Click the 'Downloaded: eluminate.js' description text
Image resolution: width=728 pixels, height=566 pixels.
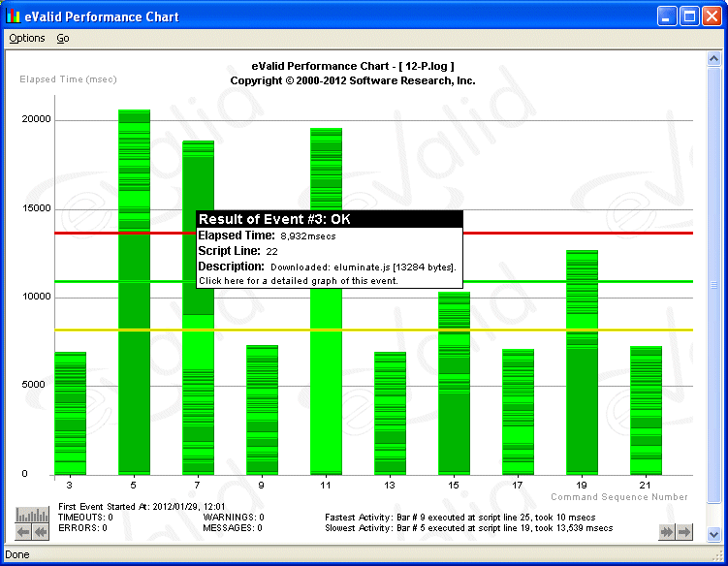[364, 267]
